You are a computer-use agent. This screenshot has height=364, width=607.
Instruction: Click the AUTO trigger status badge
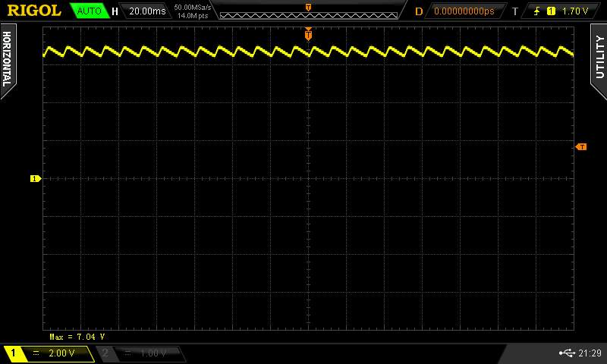(89, 11)
